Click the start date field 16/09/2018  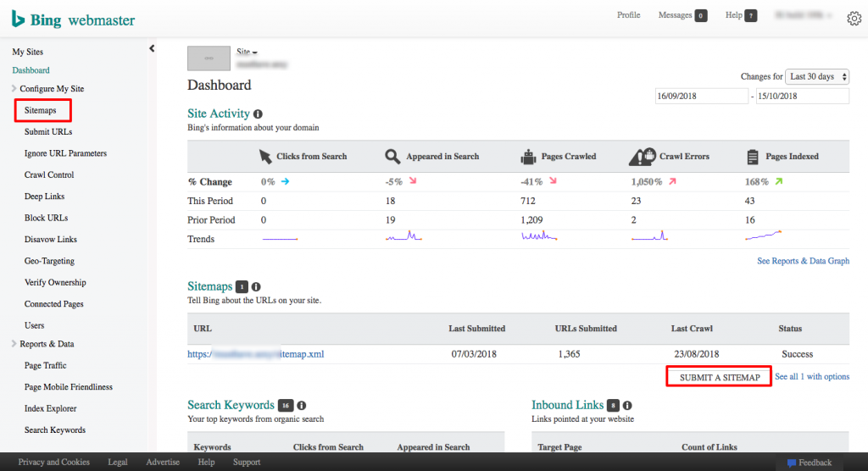click(701, 97)
